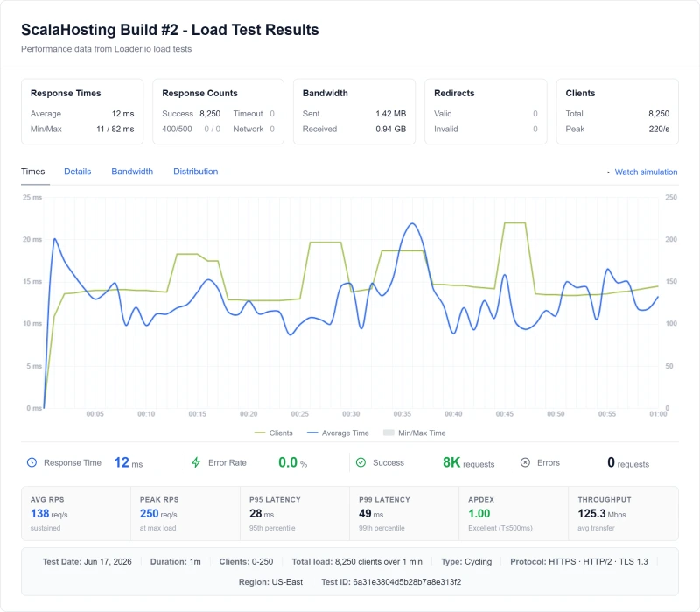Click the P95 LATENCY value 28 ms

coord(262,514)
